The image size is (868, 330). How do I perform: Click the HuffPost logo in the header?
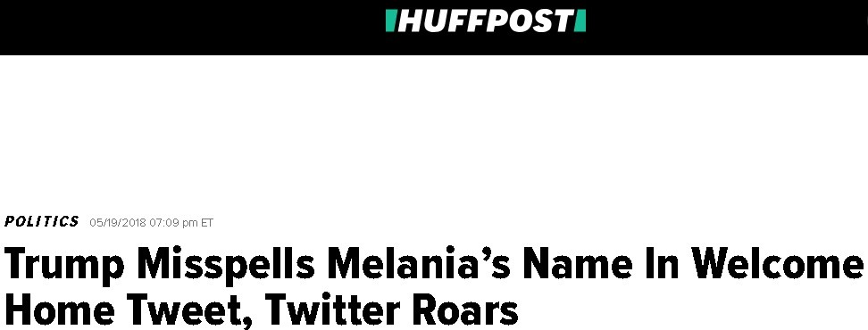[486, 21]
